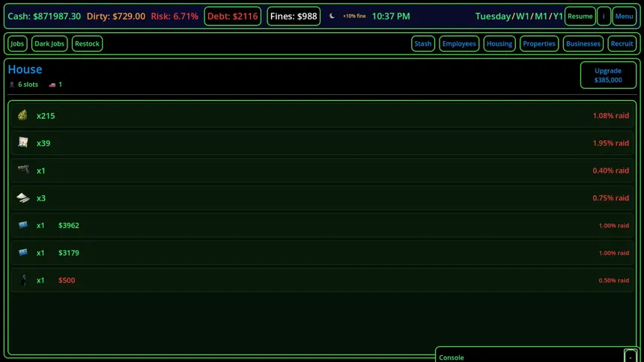Go to the Employees section
This screenshot has width=644, height=362.
[x=459, y=44]
